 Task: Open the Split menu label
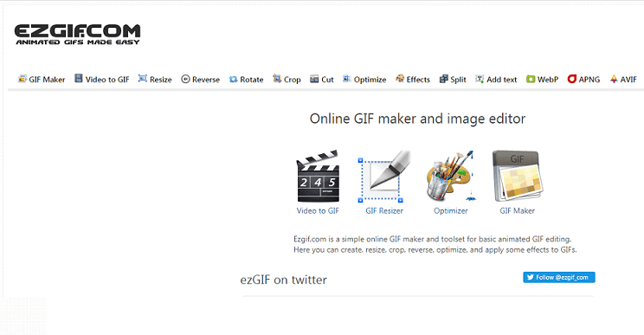(x=458, y=80)
